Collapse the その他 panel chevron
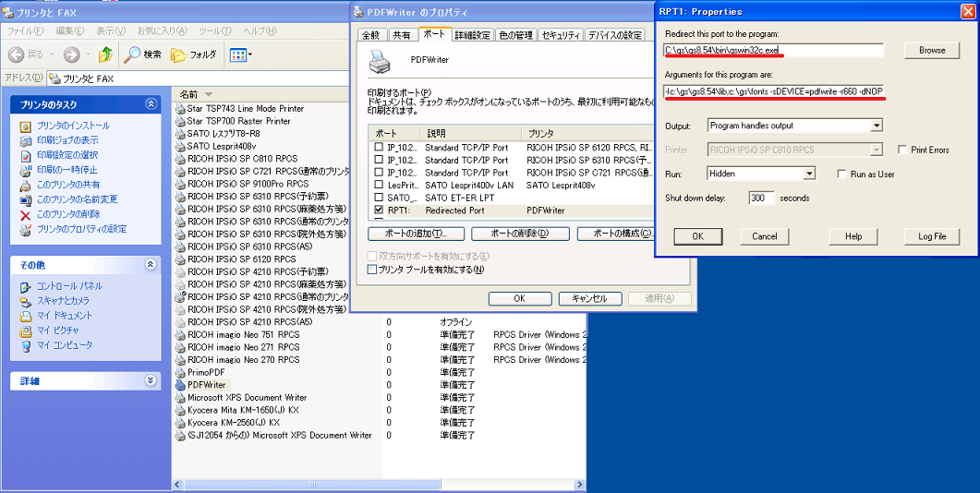 pyautogui.click(x=150, y=265)
